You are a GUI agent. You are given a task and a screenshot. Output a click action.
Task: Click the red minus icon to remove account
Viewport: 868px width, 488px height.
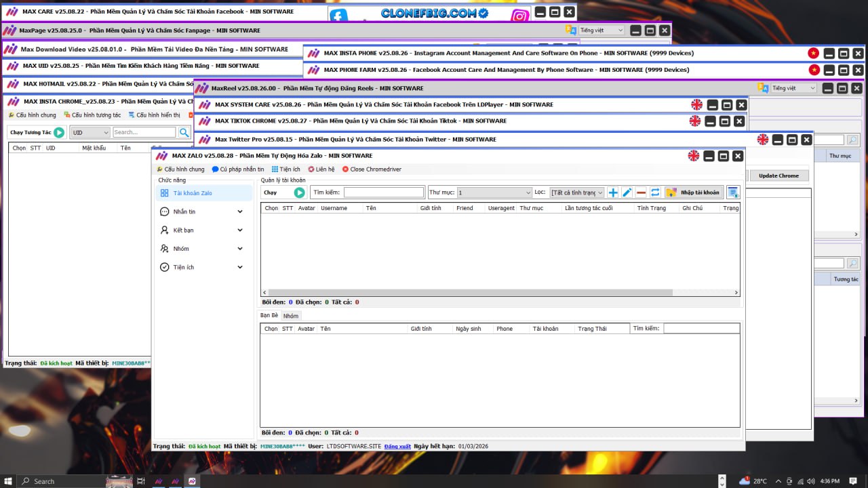pyautogui.click(x=641, y=192)
